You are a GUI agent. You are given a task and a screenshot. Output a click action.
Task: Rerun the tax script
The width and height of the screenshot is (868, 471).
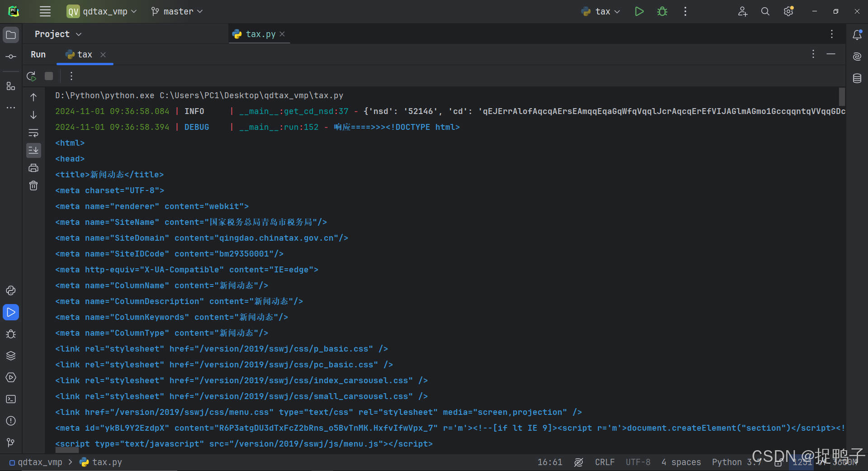[x=31, y=76]
